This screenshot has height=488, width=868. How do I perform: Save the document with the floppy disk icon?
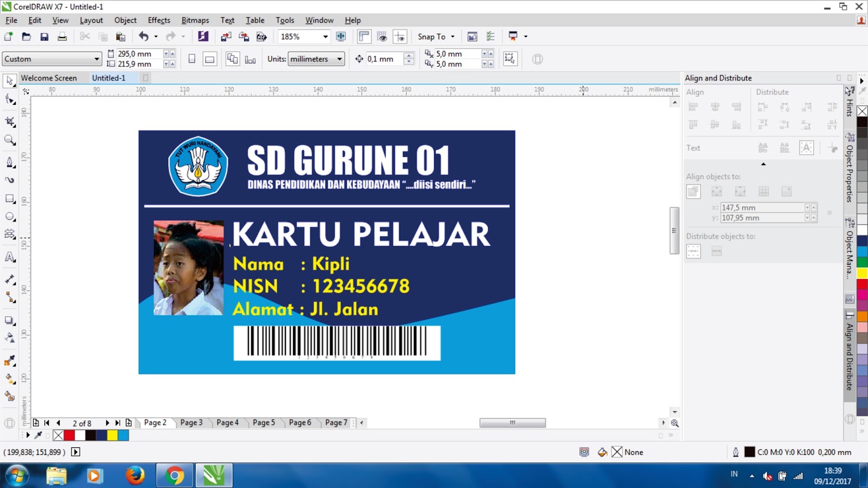44,36
